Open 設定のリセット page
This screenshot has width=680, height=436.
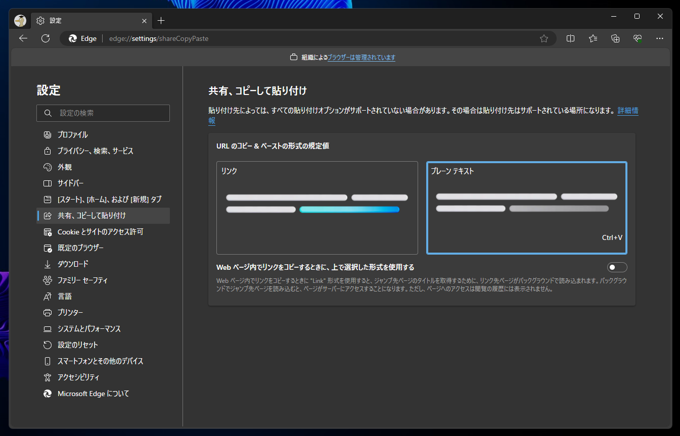coord(103,345)
